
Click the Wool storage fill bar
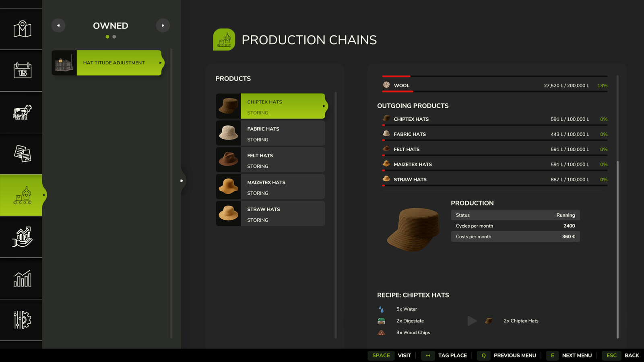tap(494, 92)
